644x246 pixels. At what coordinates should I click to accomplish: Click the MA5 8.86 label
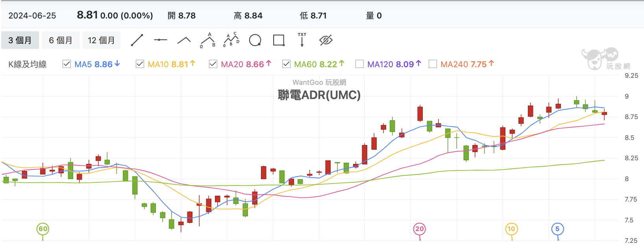(97, 64)
